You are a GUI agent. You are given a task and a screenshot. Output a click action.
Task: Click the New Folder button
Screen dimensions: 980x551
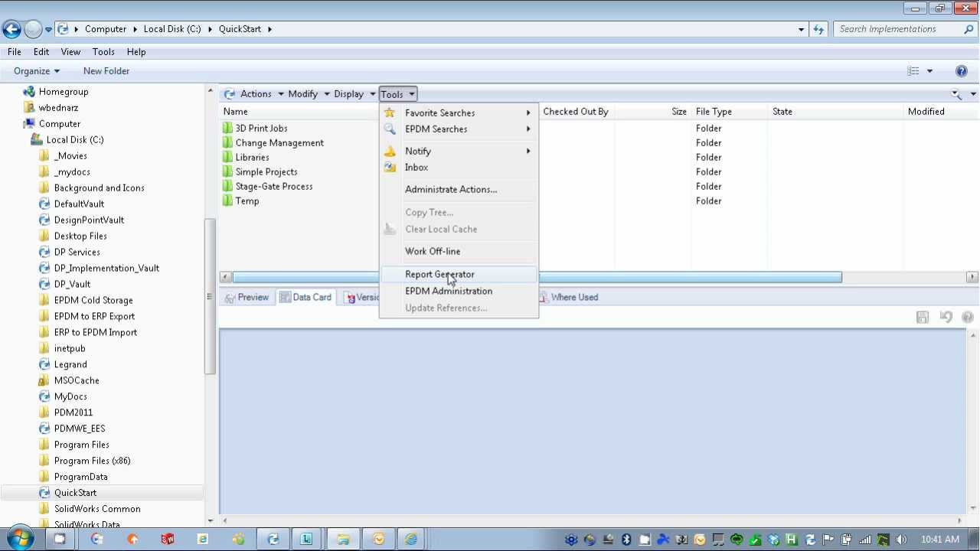[x=106, y=70]
